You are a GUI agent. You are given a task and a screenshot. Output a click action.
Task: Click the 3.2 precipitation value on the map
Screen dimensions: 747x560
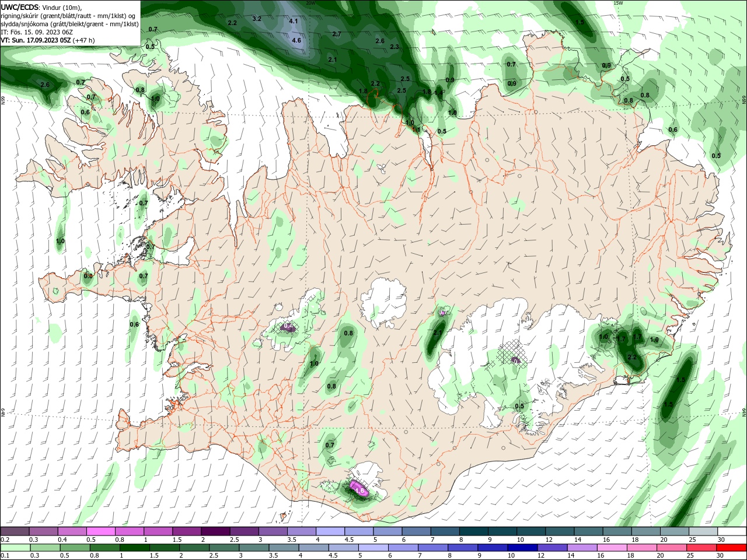pos(257,19)
